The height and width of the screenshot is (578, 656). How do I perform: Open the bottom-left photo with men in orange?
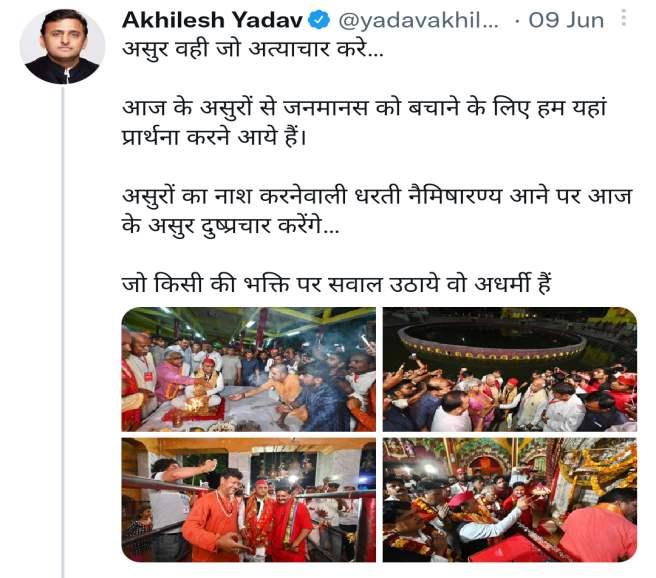(249, 499)
